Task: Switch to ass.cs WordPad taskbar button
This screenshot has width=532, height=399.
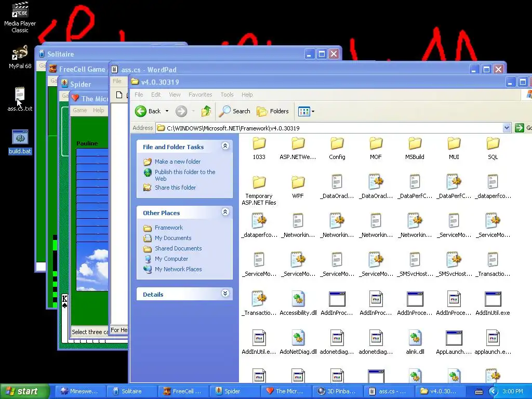Action: (x=389, y=391)
